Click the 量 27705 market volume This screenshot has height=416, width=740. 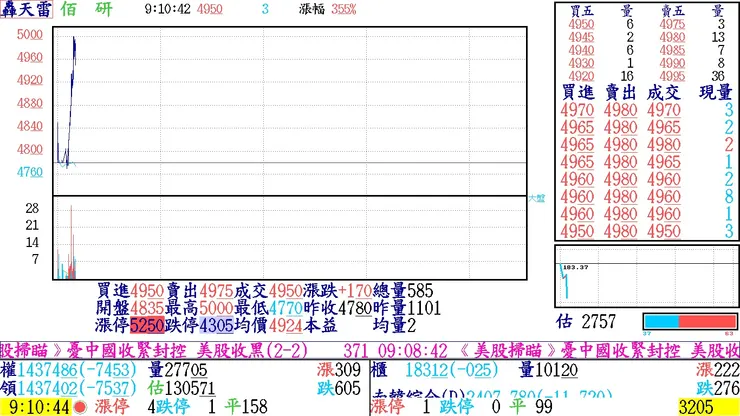[177, 370]
